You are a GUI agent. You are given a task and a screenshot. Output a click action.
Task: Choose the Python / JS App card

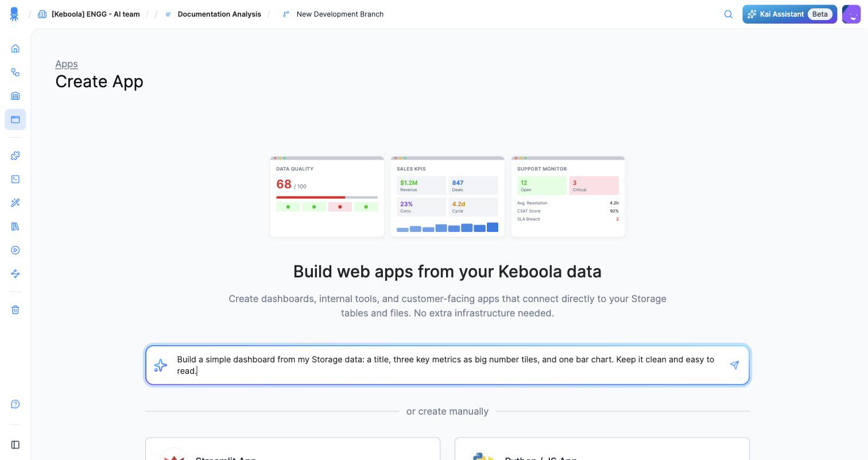click(602, 449)
